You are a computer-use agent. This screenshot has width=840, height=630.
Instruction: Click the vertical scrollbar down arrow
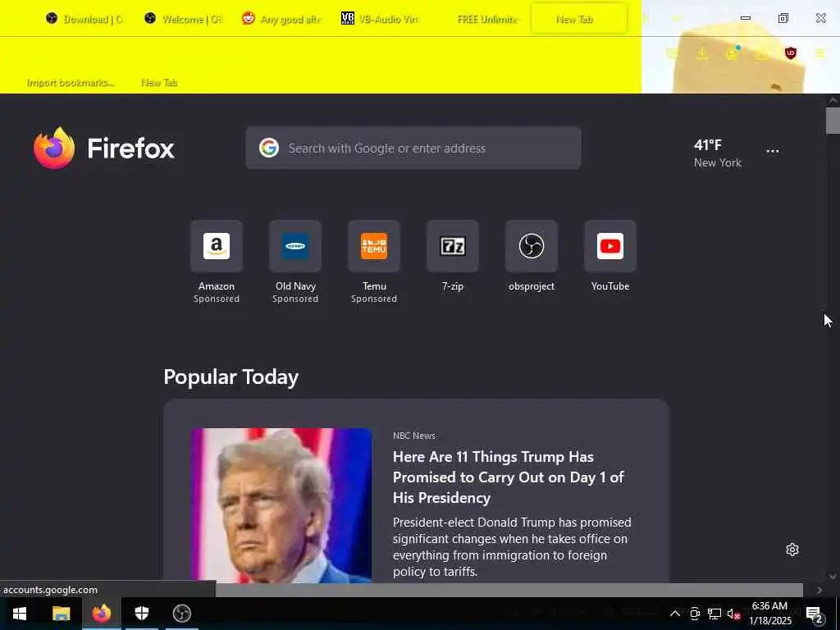833,577
